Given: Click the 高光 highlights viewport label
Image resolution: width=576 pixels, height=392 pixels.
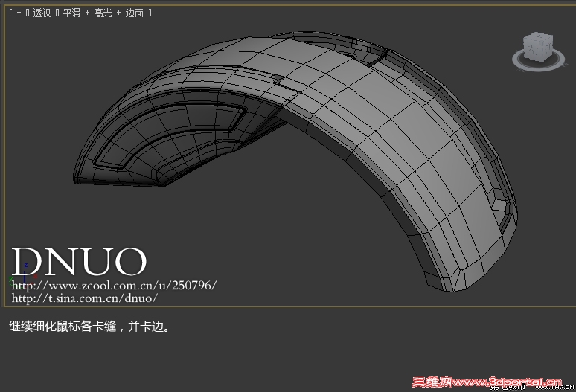Looking at the screenshot, I should click(x=103, y=13).
